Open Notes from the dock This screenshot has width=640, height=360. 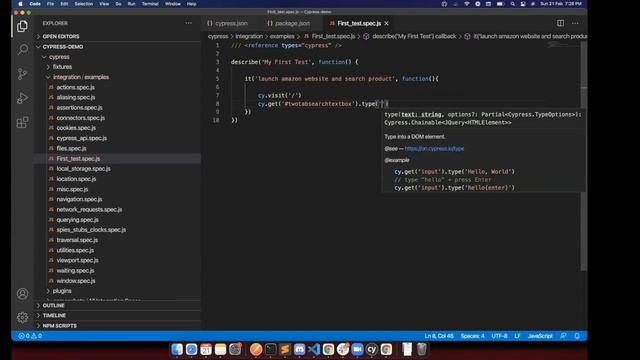point(220,349)
